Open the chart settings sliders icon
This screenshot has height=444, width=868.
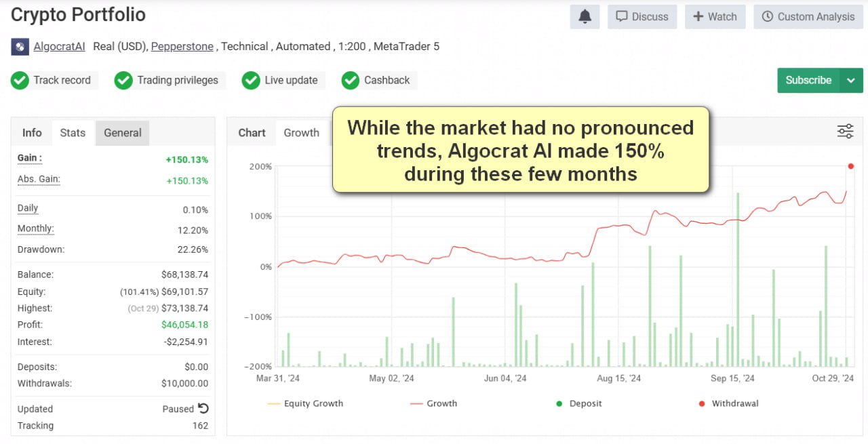(845, 132)
